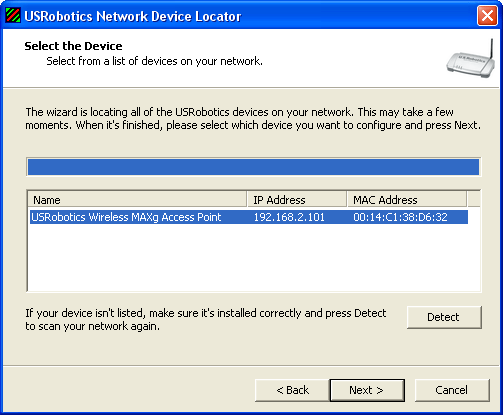Click the USRobotics app icon in title bar
The image size is (503, 415).
[x=13, y=15]
